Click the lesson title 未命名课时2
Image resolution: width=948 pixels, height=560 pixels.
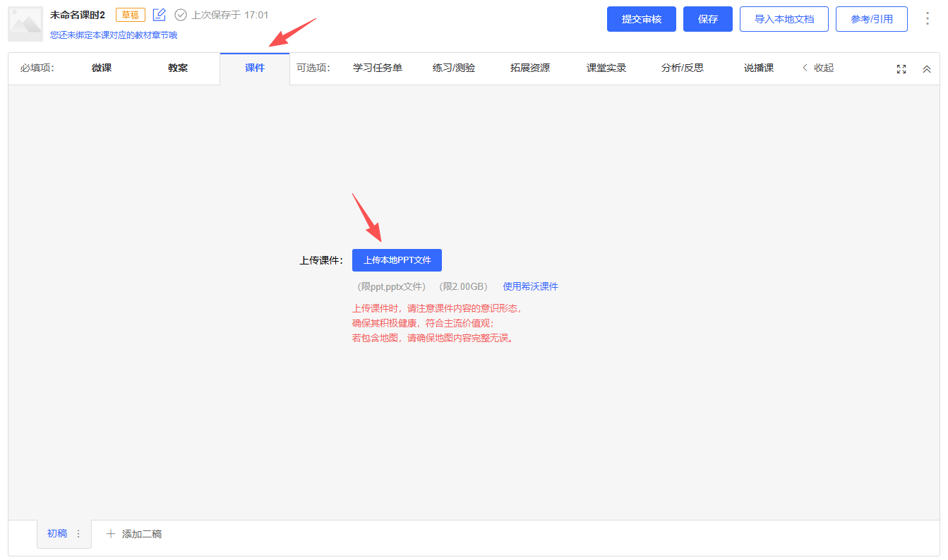point(78,15)
